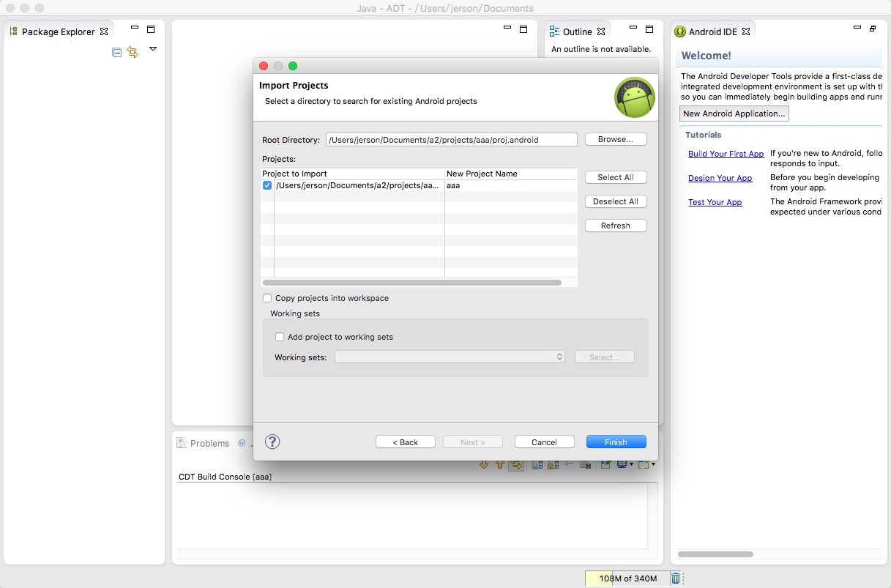The image size is (891, 588).
Task: Select the Android IDE tab
Action: coord(712,31)
